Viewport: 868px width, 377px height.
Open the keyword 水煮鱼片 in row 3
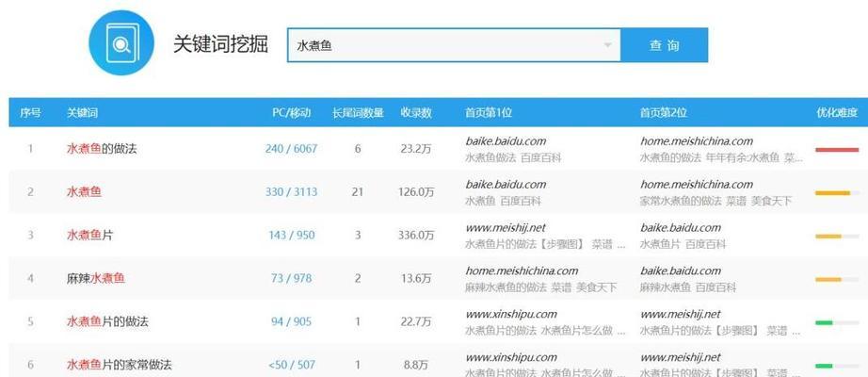point(89,235)
